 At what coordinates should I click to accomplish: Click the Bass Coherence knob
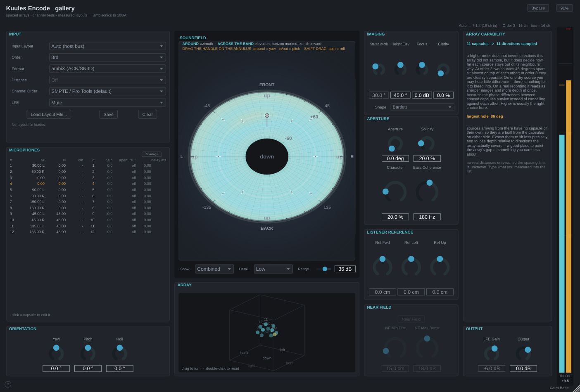click(x=427, y=192)
